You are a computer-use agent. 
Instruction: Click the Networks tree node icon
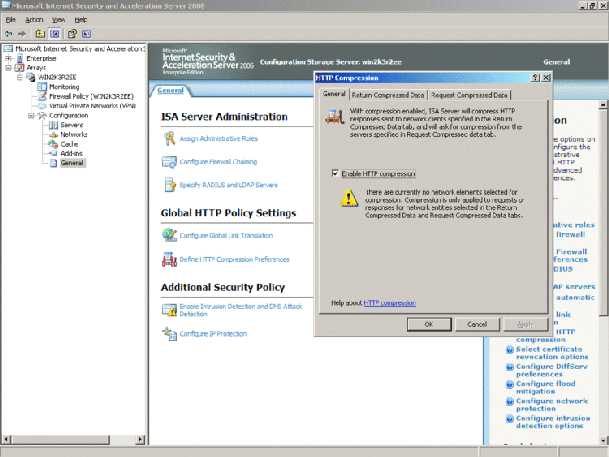pyautogui.click(x=53, y=135)
